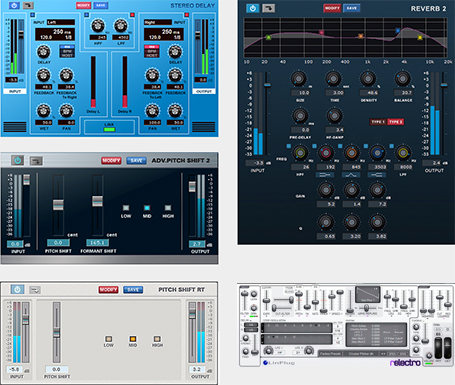Click MODIFY in Pitch Shift RT header
The width and height of the screenshot is (455, 385).
(x=108, y=290)
